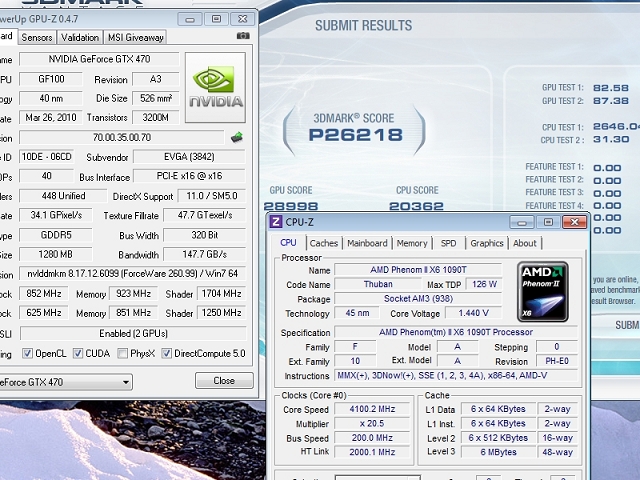
Task: Open the Sensors tab in GPU-Z
Action: (x=37, y=38)
